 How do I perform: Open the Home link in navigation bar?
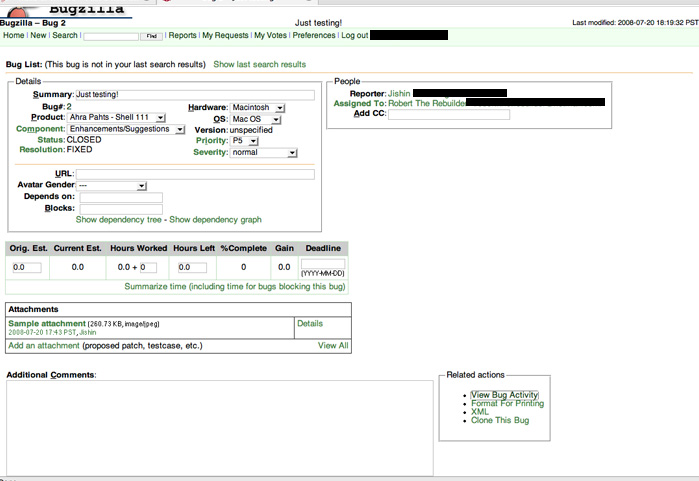[13, 35]
